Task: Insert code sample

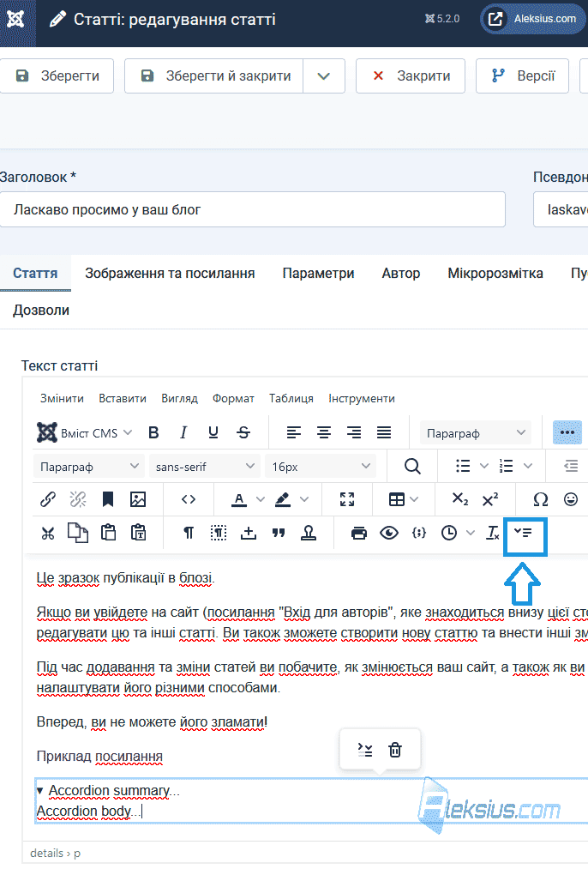Action: tap(419, 533)
